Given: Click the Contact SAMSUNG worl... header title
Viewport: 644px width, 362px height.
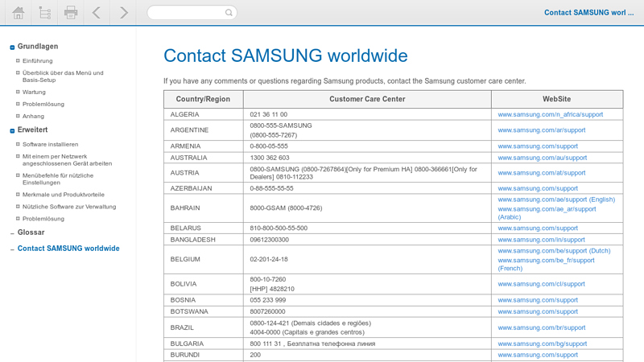Looking at the screenshot, I should point(588,13).
